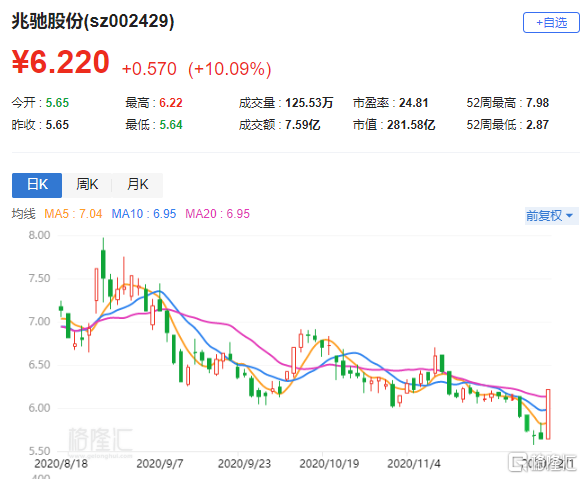Click the 5.50 price axis label
The image size is (583, 479).
pyautogui.click(x=39, y=451)
